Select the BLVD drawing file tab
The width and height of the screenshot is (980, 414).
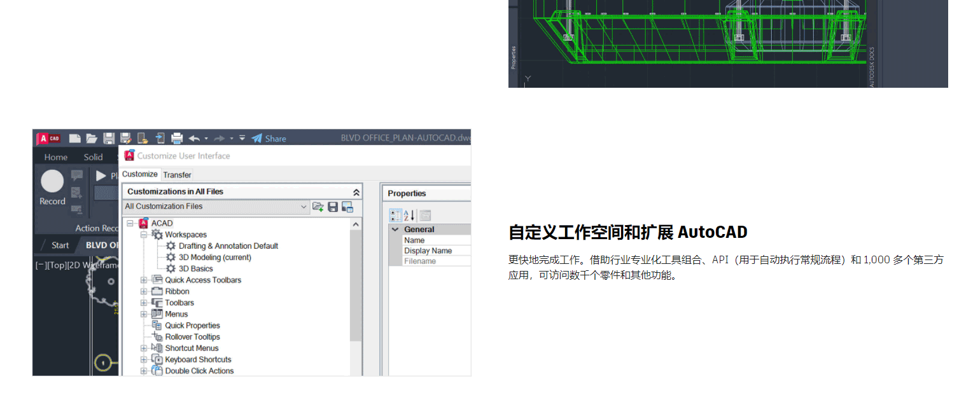(x=102, y=245)
